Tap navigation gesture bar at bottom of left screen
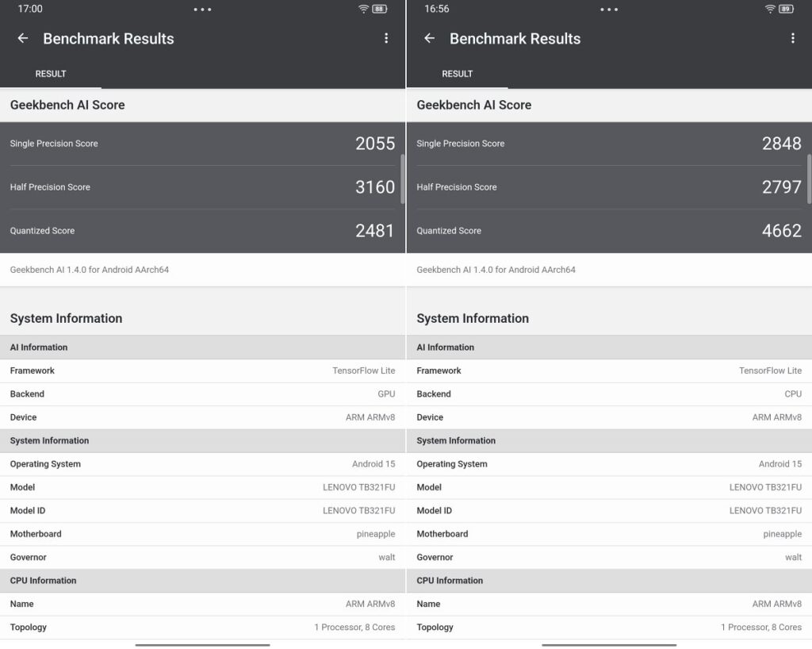This screenshot has height=649, width=812. (202, 645)
